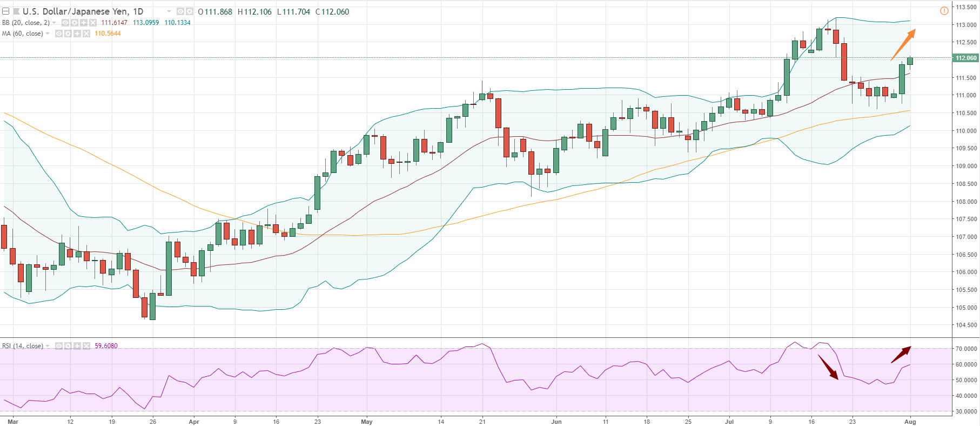Click the Jul label on the time axis
The image size is (980, 426).
pyautogui.click(x=729, y=422)
